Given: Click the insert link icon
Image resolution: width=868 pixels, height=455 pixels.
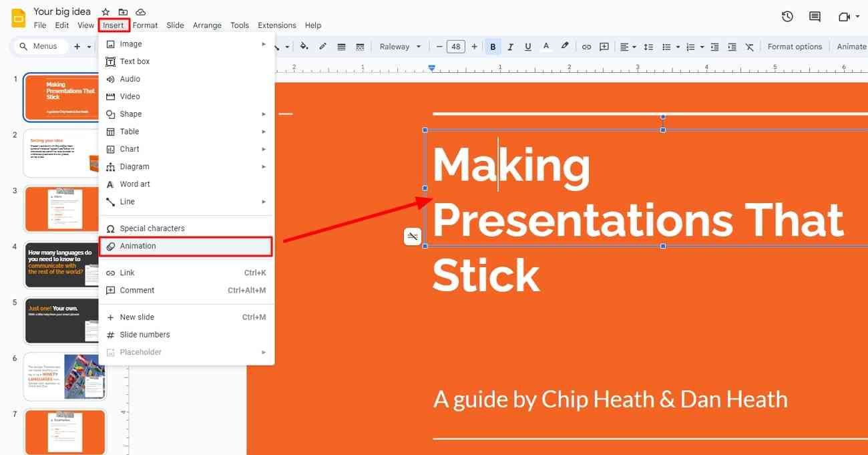Looking at the screenshot, I should (x=586, y=47).
